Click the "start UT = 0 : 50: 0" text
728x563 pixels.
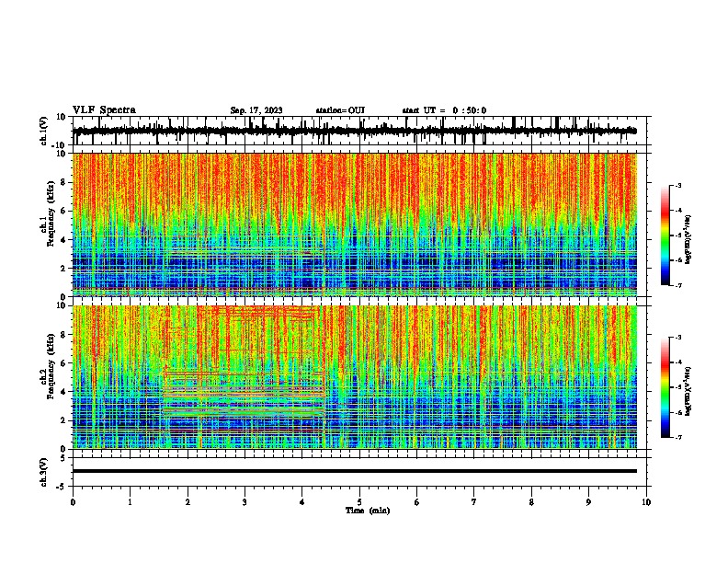tap(444, 110)
